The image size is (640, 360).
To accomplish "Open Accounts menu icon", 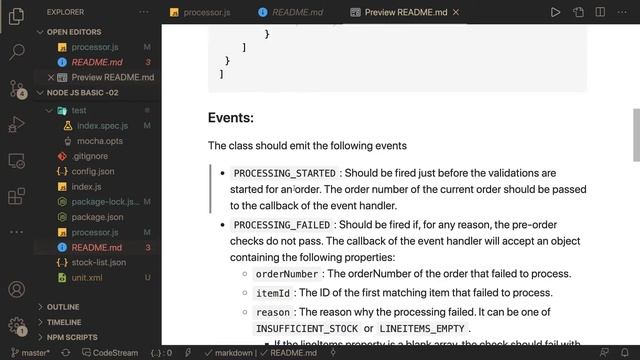I will click(x=16, y=289).
